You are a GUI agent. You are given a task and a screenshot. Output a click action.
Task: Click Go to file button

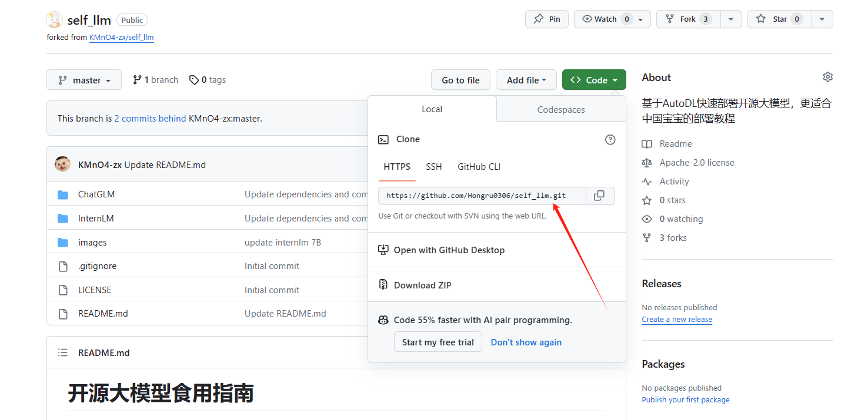pos(460,80)
